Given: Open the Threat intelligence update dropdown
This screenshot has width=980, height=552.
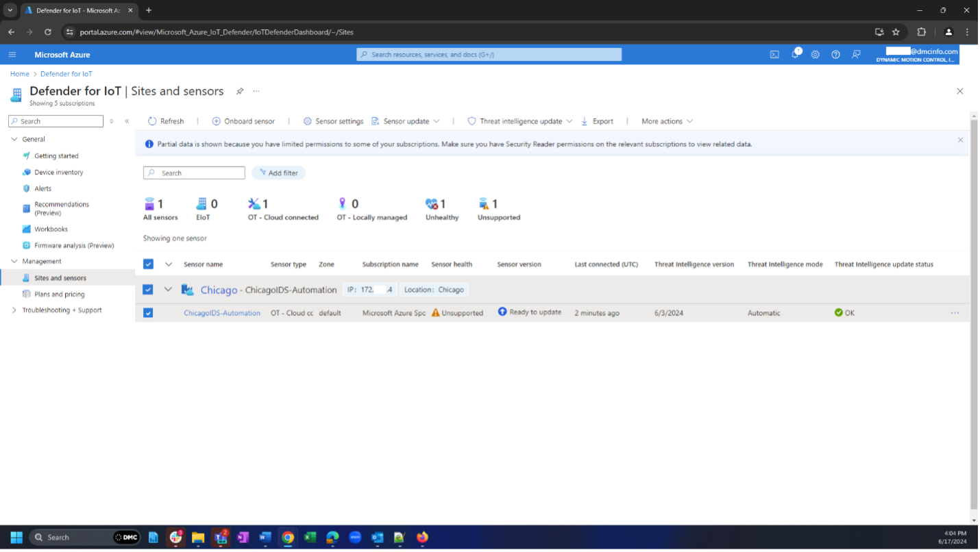Looking at the screenshot, I should coord(519,121).
